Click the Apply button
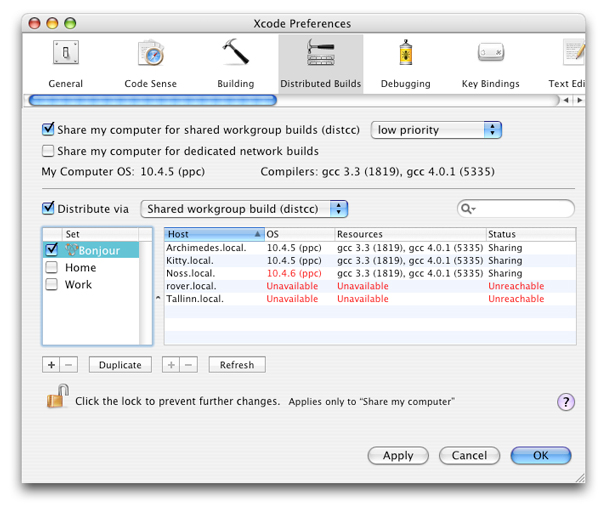607x514 pixels. (398, 456)
